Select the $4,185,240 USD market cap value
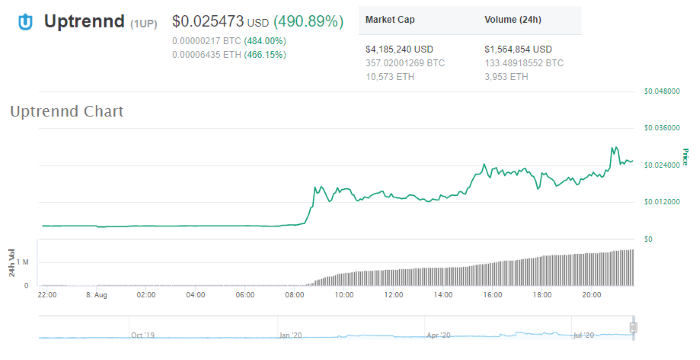This screenshot has height=360, width=700. (x=399, y=50)
